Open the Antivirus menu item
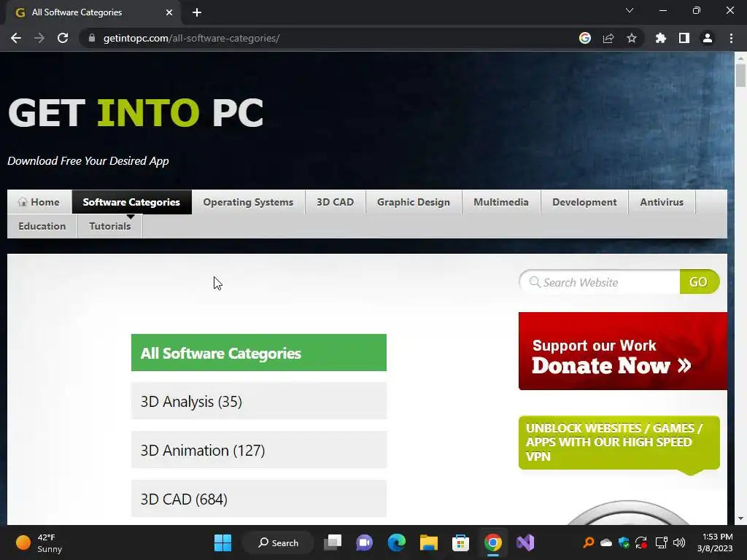This screenshot has height=560, width=747. [661, 202]
